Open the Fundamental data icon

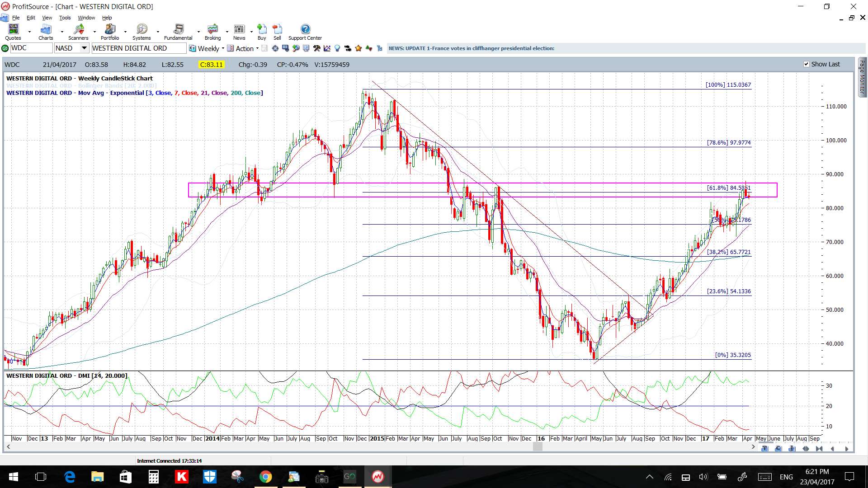(x=178, y=32)
